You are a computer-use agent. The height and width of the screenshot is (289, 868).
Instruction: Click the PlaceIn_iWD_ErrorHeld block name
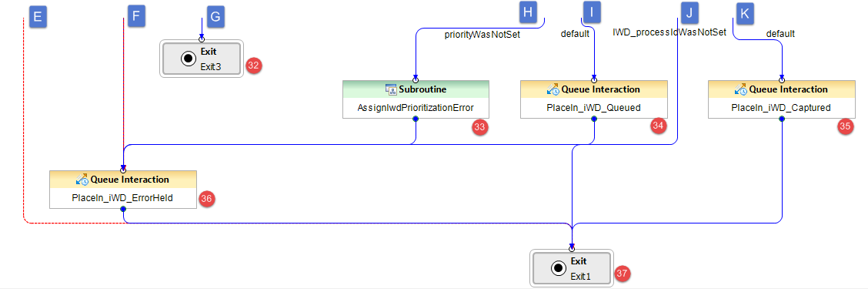[123, 198]
